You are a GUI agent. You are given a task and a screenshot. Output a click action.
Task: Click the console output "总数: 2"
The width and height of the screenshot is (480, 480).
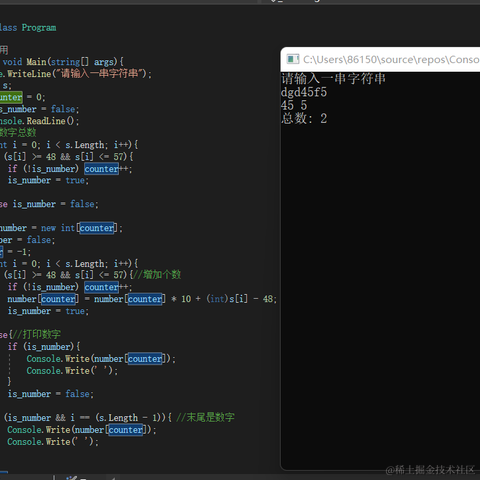tap(304, 118)
